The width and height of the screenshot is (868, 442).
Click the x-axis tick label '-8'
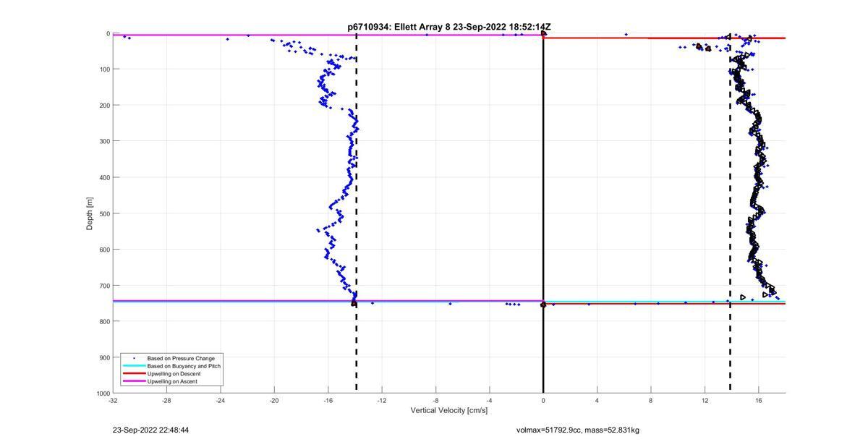[x=435, y=400]
